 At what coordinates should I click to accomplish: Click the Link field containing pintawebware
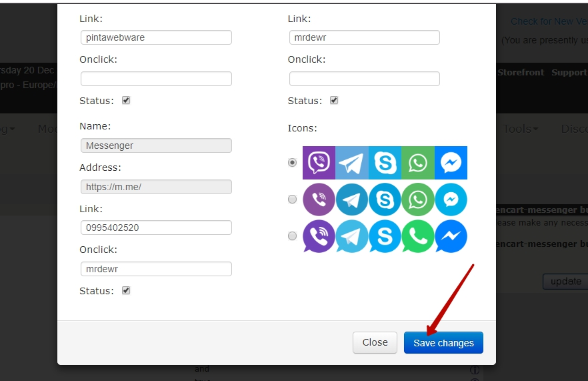(156, 37)
